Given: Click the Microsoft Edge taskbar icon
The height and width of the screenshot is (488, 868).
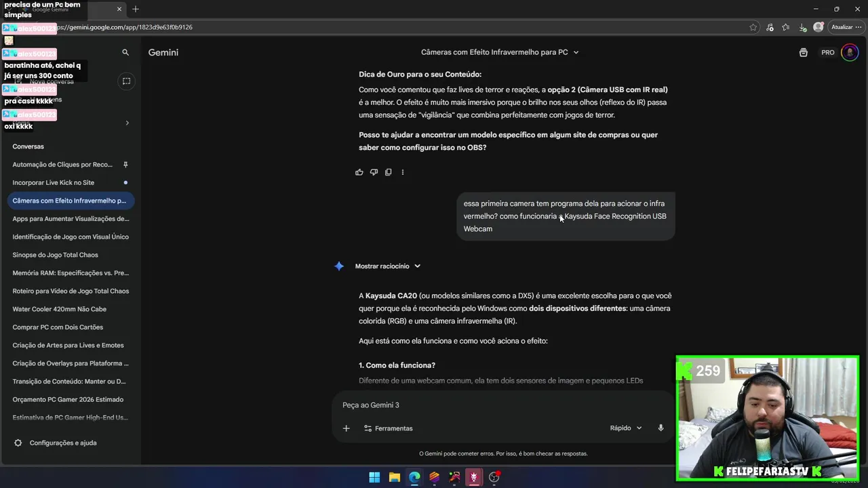Looking at the screenshot, I should coord(414,477).
